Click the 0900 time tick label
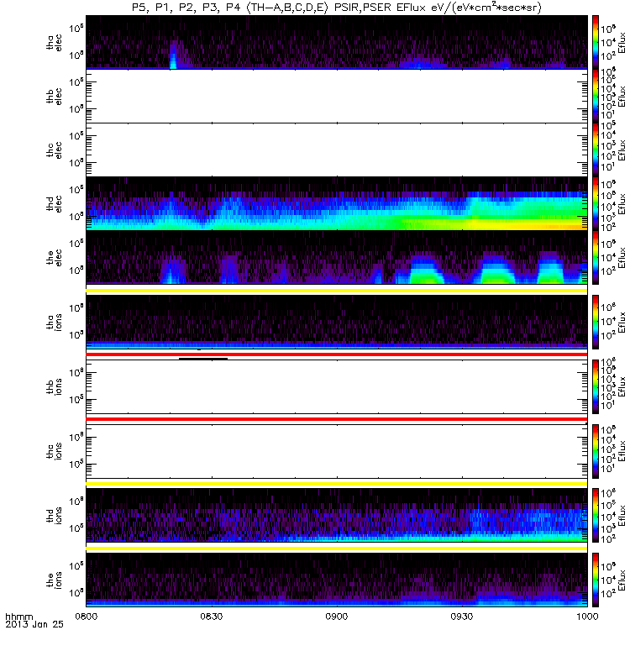Viewport: 630px width, 672px height. click(x=337, y=617)
